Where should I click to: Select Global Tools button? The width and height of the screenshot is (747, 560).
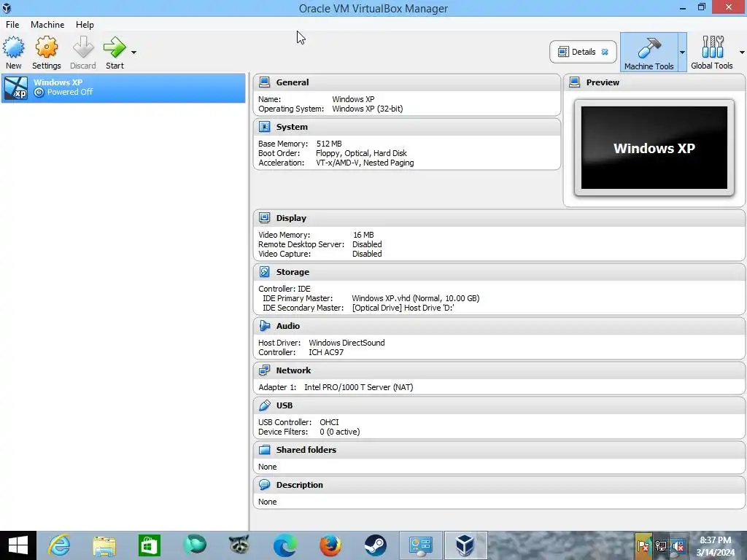(712, 52)
